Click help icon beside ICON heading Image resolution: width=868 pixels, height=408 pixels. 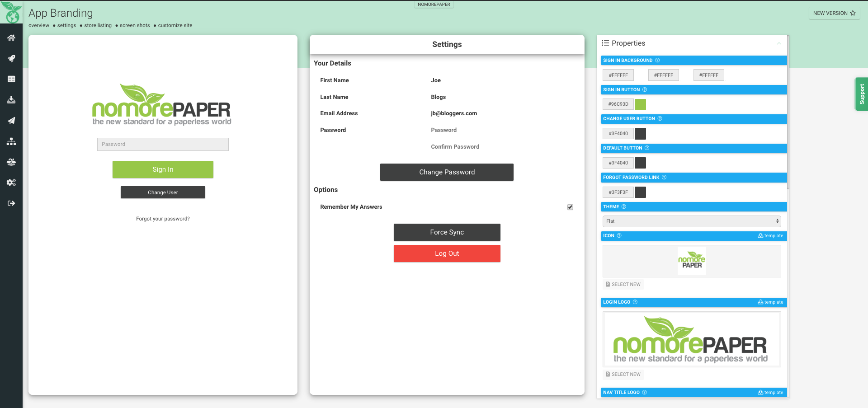619,235
